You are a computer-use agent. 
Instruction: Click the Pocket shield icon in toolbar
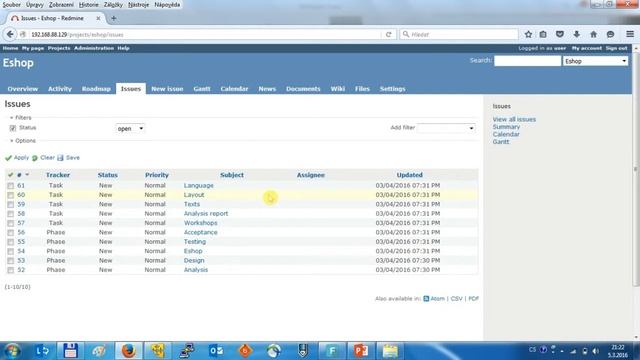pos(560,34)
